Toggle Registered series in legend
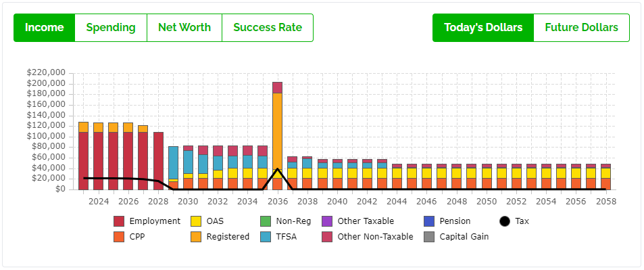This screenshot has width=644, height=270. (196, 237)
